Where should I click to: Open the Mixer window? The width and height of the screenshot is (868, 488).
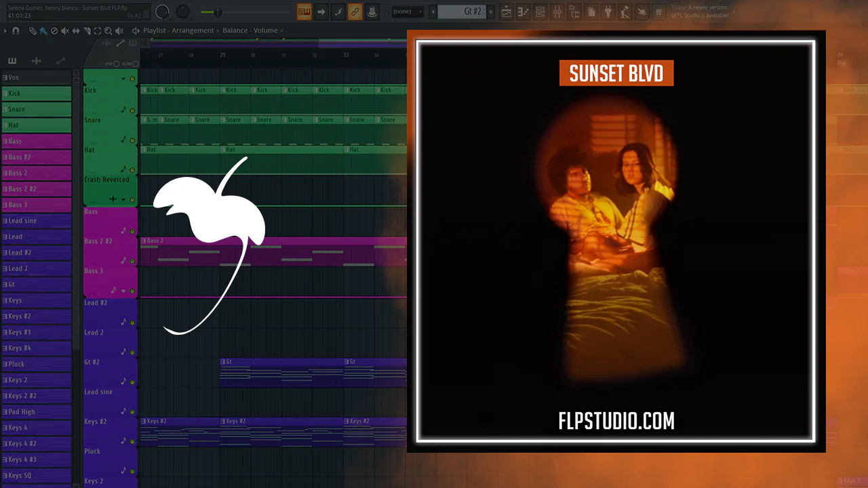pyautogui.click(x=557, y=12)
